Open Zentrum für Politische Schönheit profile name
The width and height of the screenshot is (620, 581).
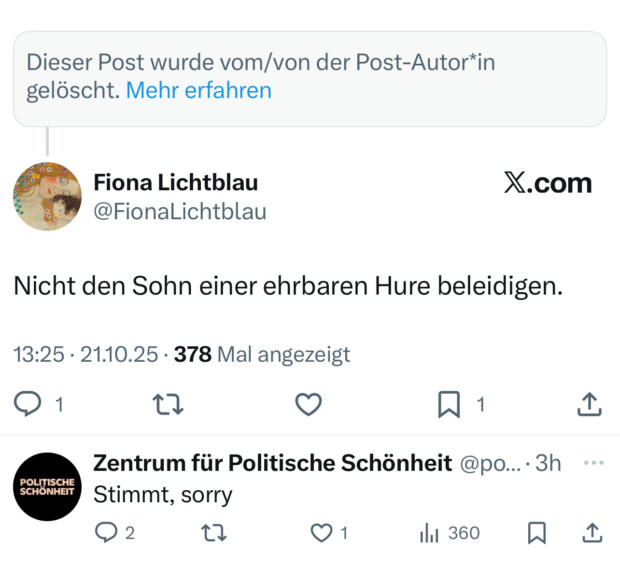point(272,463)
